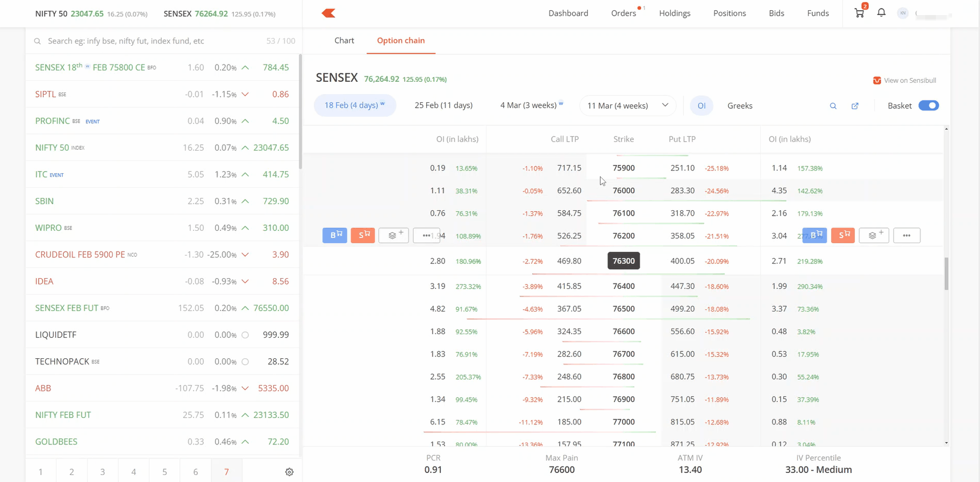Navigate to Positions
Viewport: 980px width, 482px height.
click(729, 13)
